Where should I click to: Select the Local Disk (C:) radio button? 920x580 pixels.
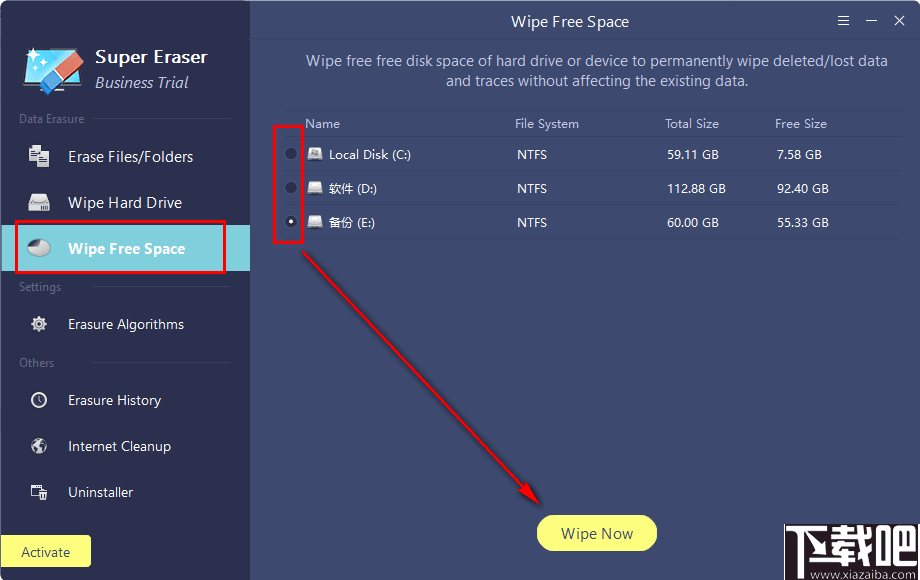click(290, 154)
